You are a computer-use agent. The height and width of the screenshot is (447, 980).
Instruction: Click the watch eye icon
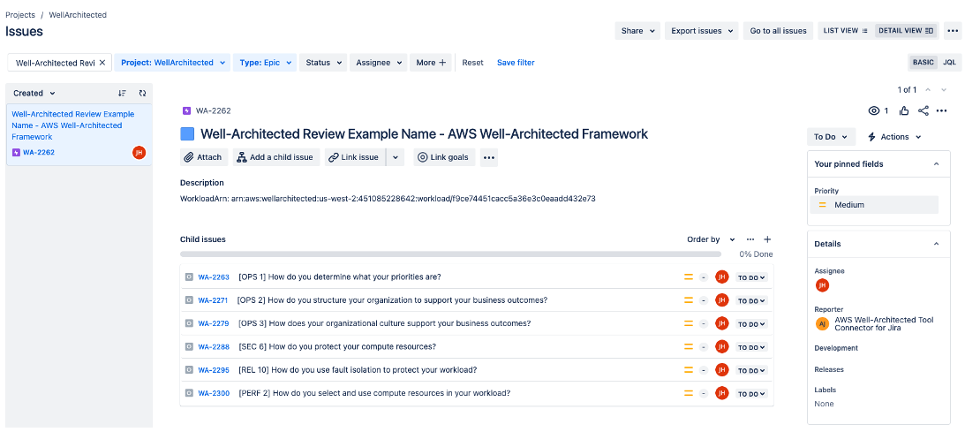coord(874,110)
